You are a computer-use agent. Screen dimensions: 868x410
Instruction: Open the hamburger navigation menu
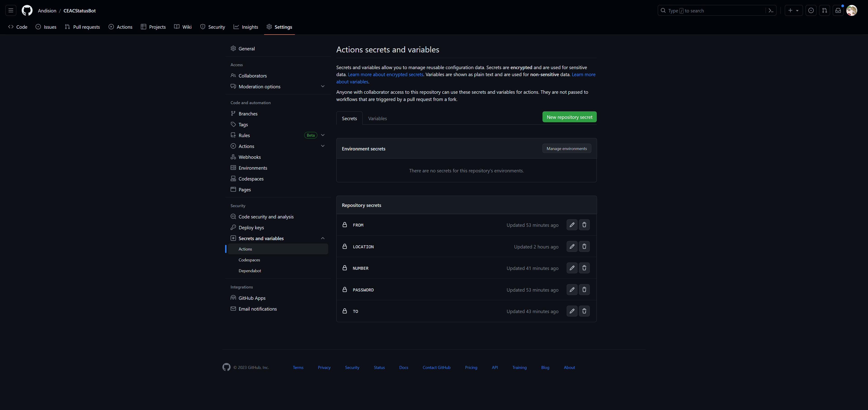tap(11, 10)
